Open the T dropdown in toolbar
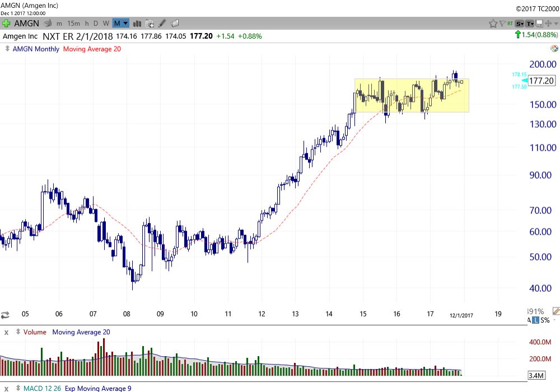Screen dimensions: 560x392 click(x=529, y=23)
